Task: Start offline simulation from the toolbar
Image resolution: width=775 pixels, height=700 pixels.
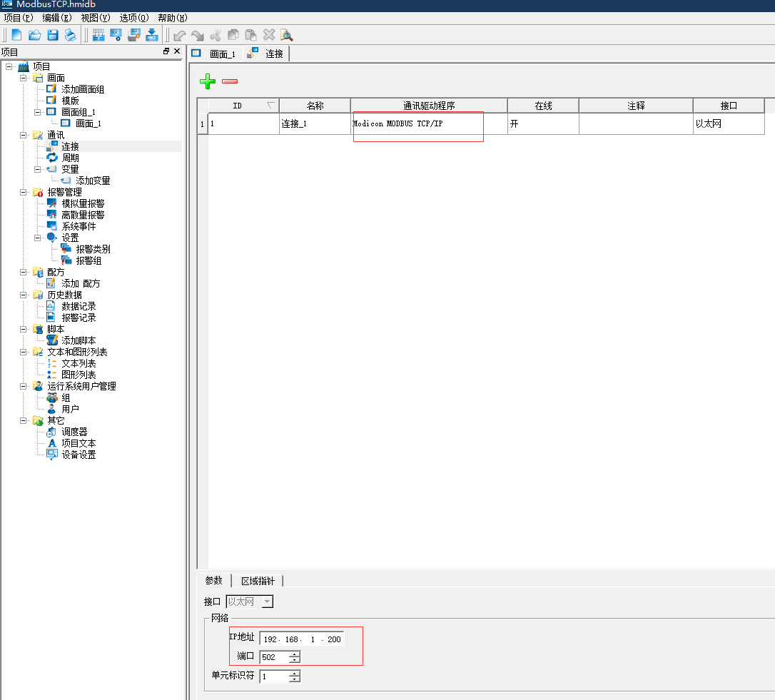Action: tap(116, 35)
